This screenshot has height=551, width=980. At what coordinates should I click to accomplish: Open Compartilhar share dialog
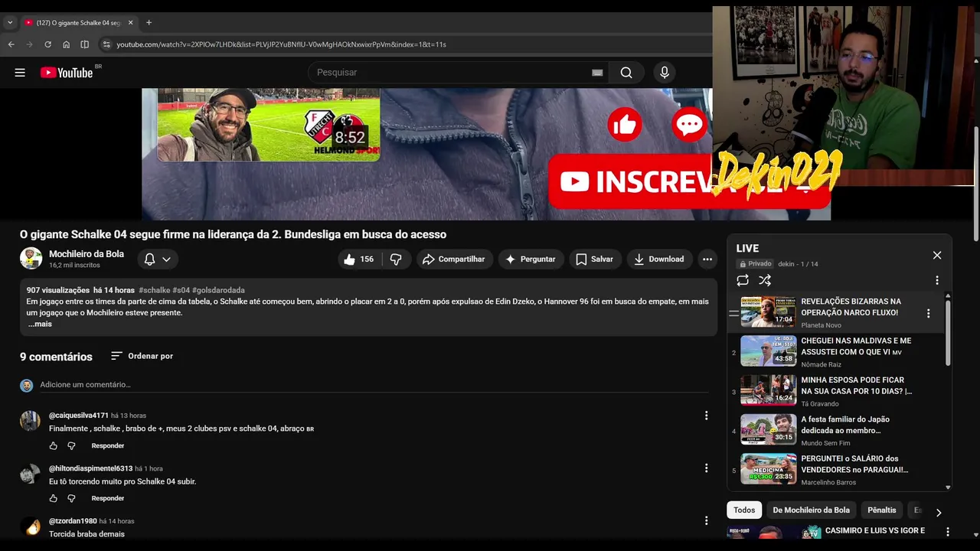(x=454, y=259)
